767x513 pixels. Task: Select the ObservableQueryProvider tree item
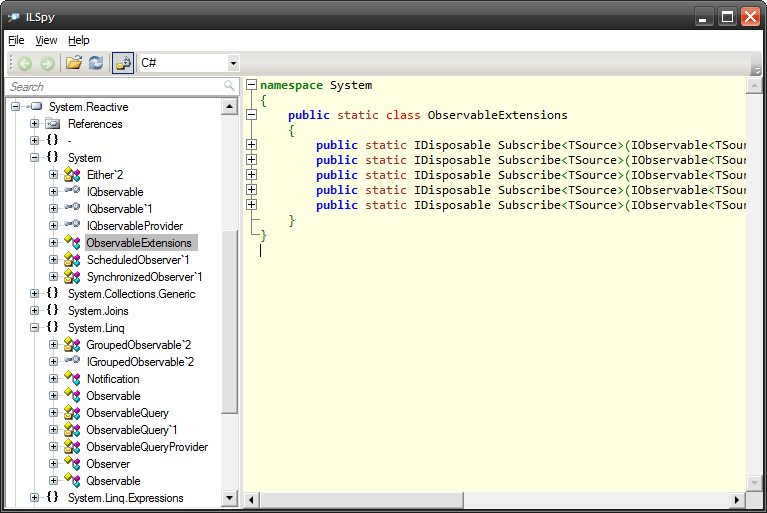[147, 447]
